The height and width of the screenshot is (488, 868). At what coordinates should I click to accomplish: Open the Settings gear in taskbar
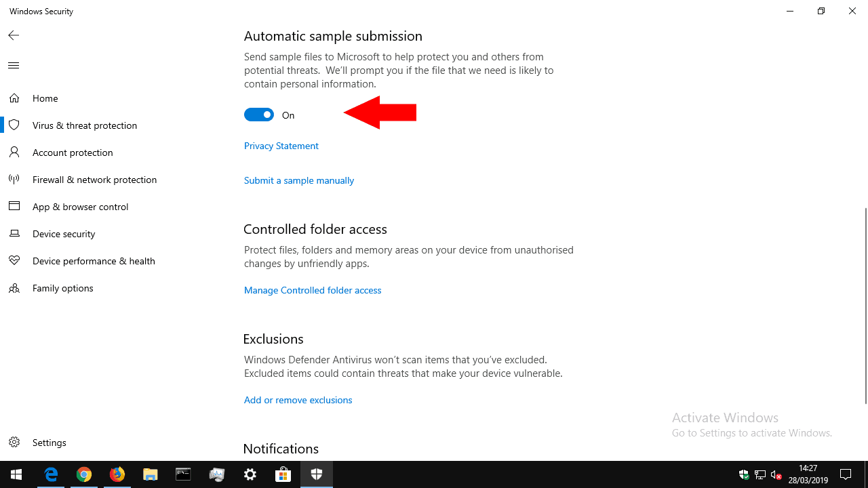click(250, 474)
